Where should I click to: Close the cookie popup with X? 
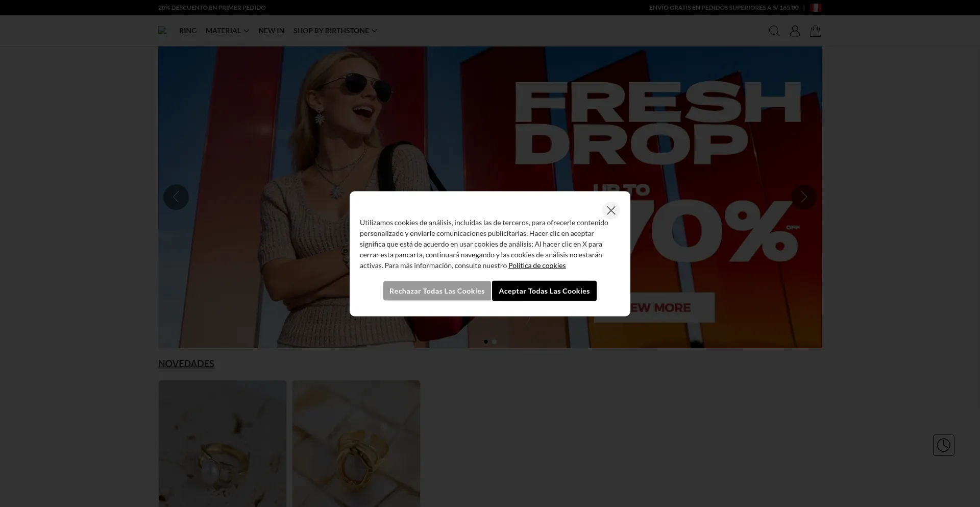point(611,210)
